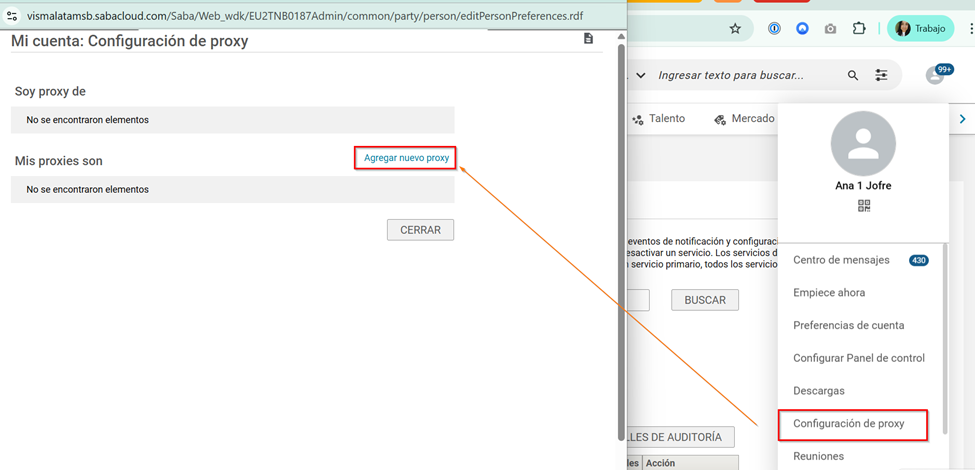Click the user avatar with 99+ badge

click(937, 74)
